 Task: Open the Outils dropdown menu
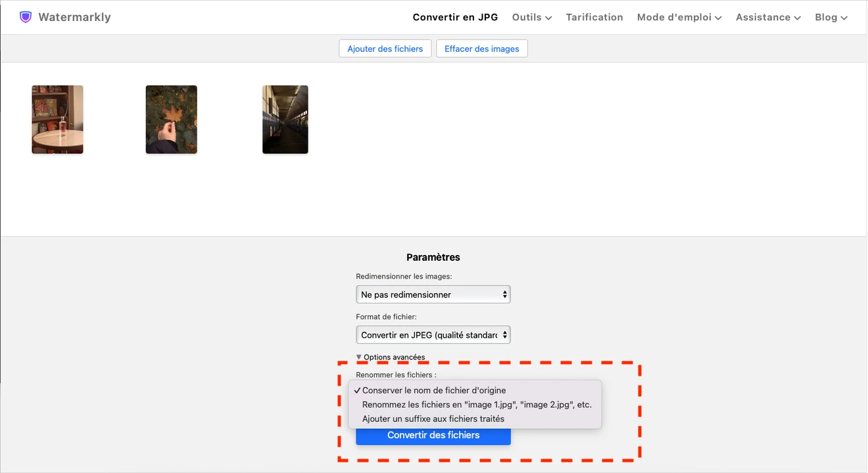531,17
